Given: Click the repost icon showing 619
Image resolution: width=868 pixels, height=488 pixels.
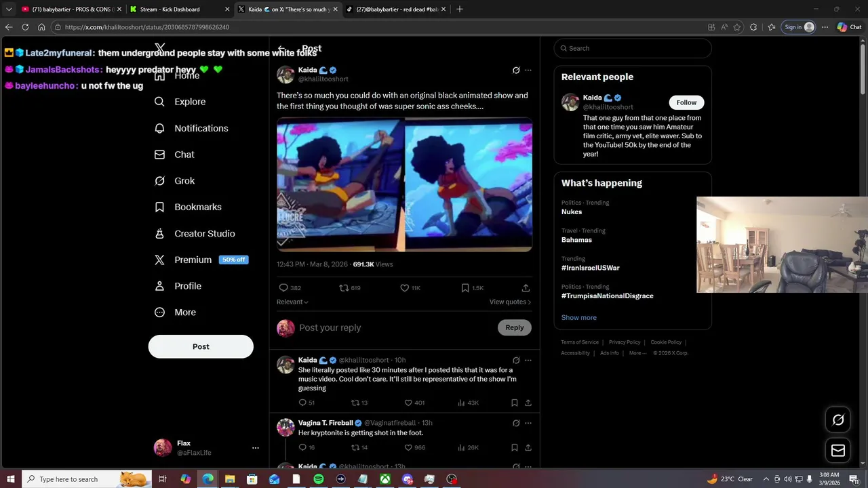Looking at the screenshot, I should [344, 288].
